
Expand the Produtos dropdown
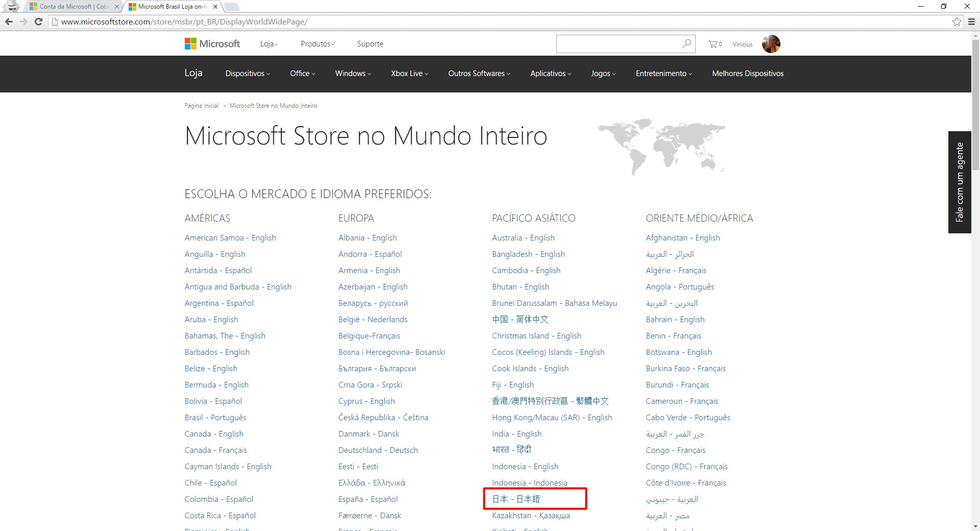(x=317, y=44)
